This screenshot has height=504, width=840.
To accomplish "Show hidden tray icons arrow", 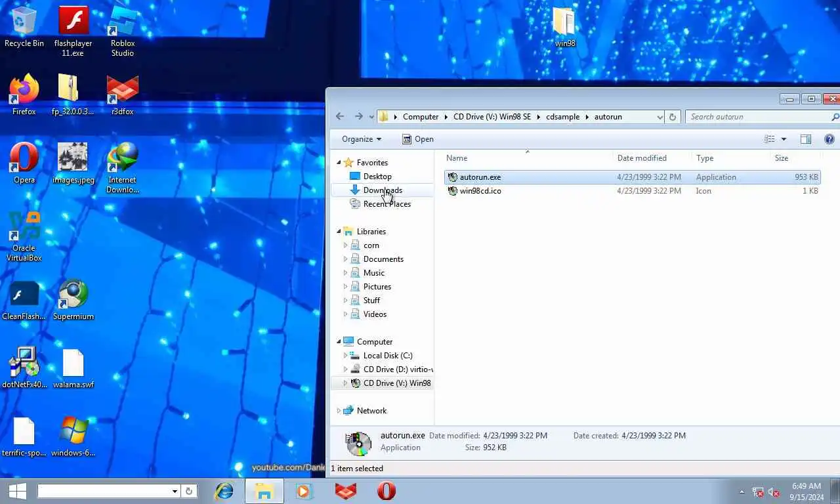I will [742, 492].
